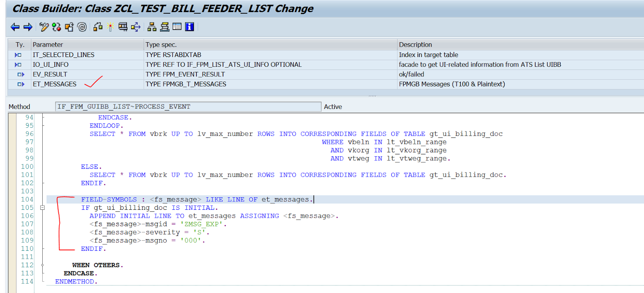The height and width of the screenshot is (293, 644).
Task: Open the navigation stack icon
Action: (165, 27)
